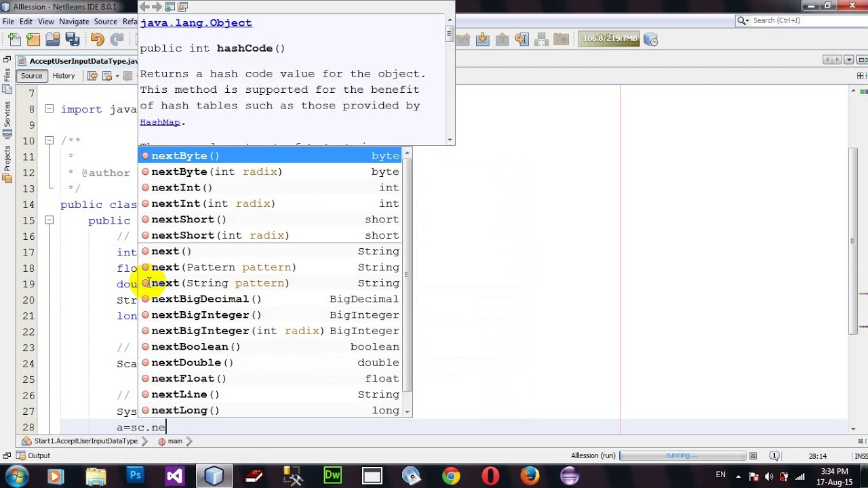Viewport: 868px width, 488px height.
Task: Select nextBigDecimal() completion item
Action: [271, 299]
